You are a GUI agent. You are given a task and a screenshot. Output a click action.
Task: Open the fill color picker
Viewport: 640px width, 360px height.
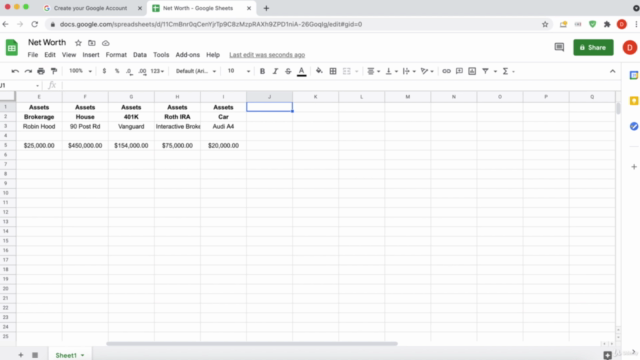[319, 71]
